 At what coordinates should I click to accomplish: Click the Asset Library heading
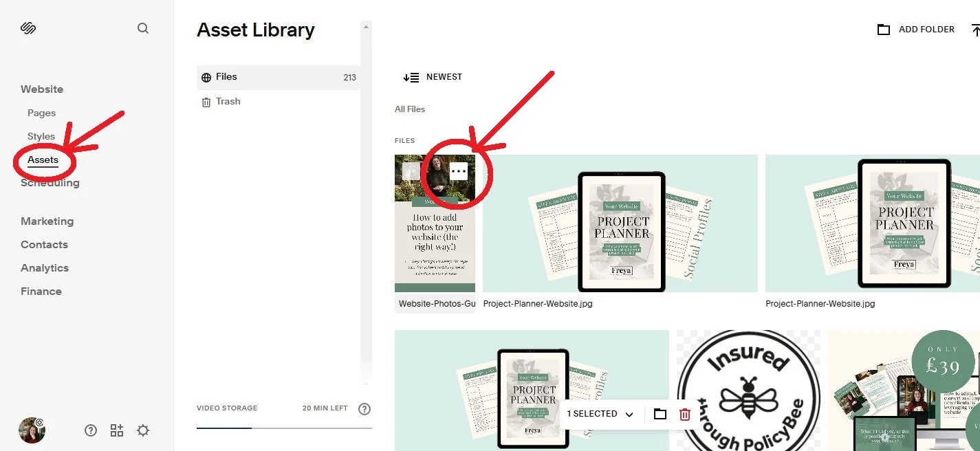(256, 30)
